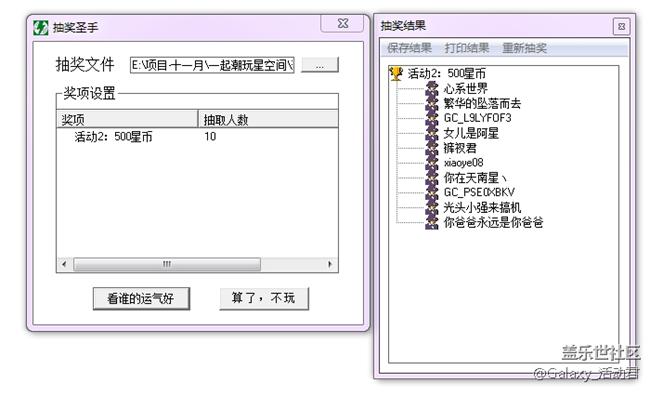Click the green app icon in 抽奖圣手 title bar
This screenshot has height=396, width=650.
41,28
